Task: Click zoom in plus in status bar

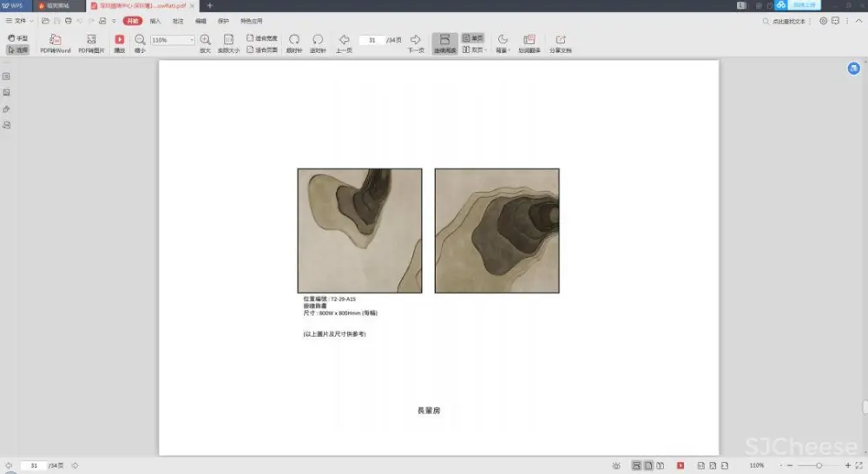Action: coord(847,465)
